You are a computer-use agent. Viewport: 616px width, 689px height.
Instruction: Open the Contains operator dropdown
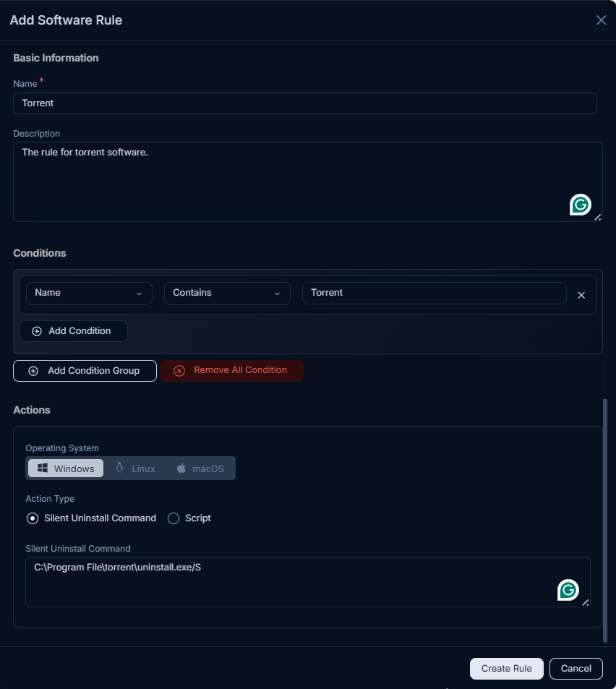pos(227,293)
